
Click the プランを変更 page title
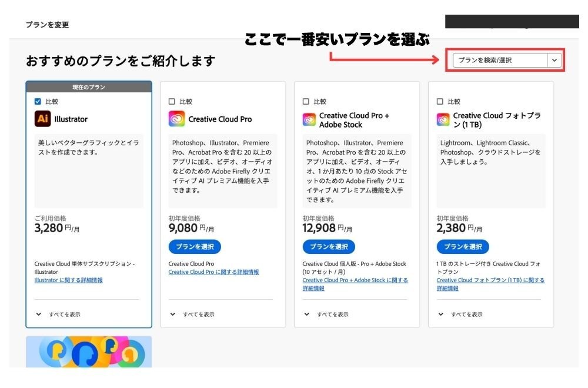coord(47,25)
